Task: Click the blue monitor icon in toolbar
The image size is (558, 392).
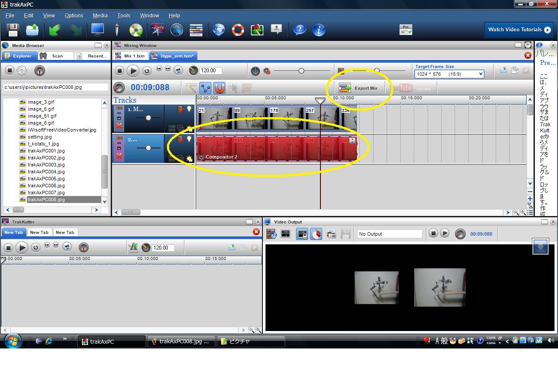Action: tap(97, 30)
